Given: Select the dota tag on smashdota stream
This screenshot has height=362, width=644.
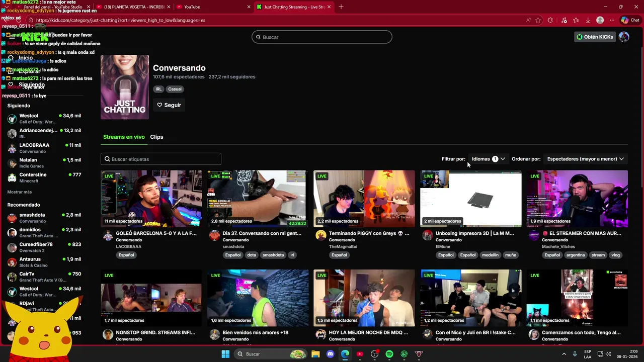Looking at the screenshot, I should click(252, 255).
